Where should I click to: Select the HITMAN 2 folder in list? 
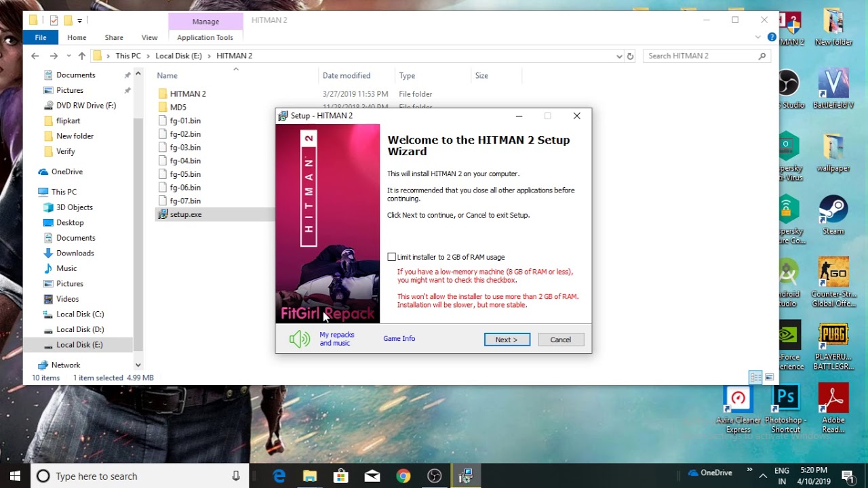(188, 94)
